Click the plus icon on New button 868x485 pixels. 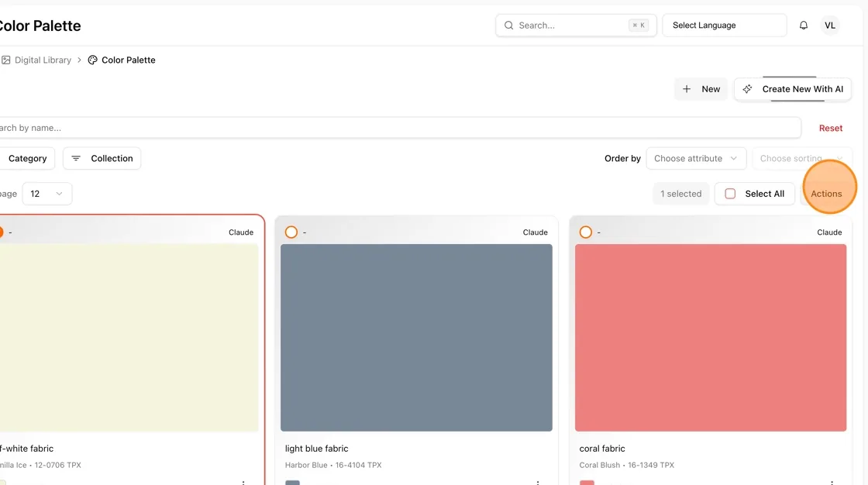point(687,89)
